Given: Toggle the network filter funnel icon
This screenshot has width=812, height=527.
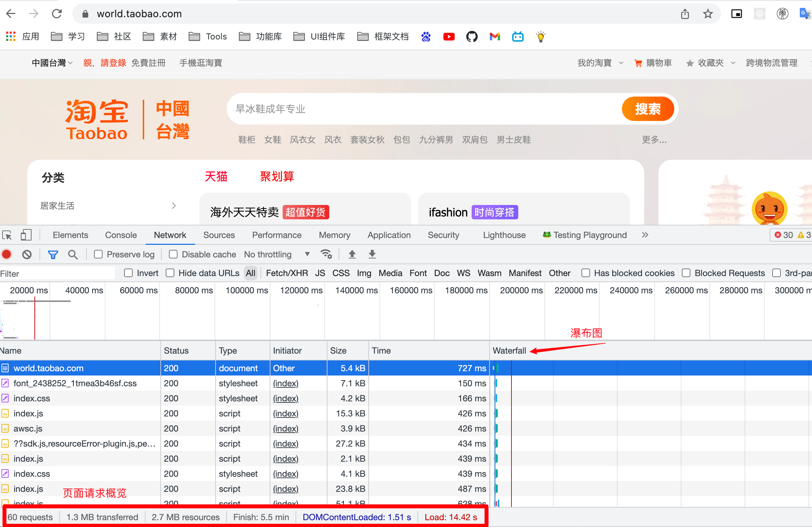Looking at the screenshot, I should (53, 255).
